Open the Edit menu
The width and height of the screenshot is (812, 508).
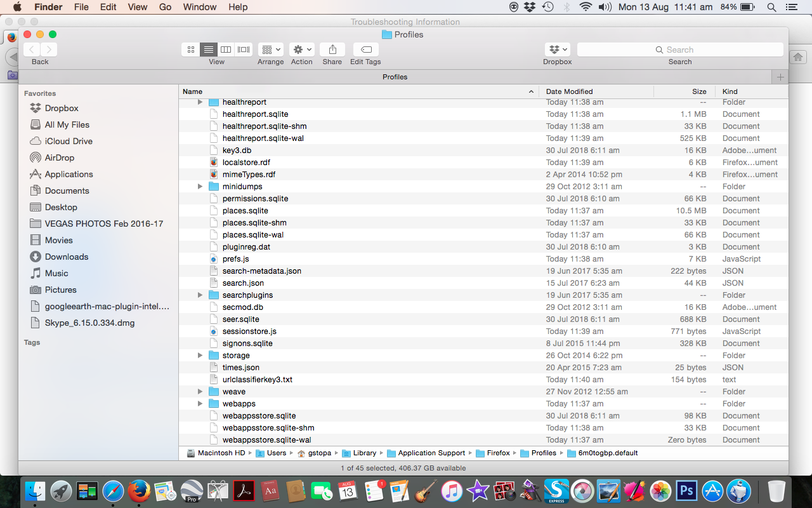tap(108, 7)
